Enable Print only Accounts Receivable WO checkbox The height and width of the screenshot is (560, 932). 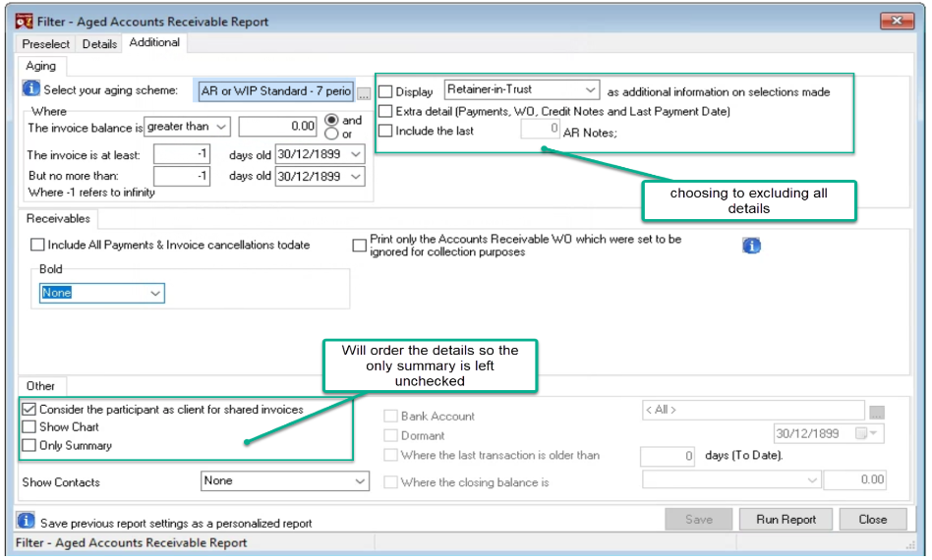click(360, 246)
